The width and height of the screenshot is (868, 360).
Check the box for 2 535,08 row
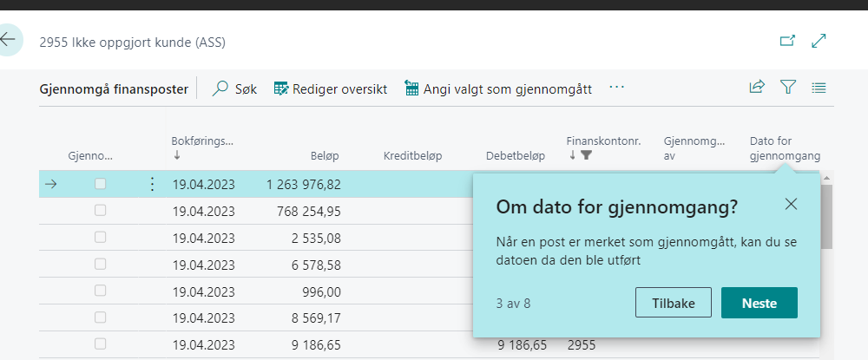tap(101, 237)
